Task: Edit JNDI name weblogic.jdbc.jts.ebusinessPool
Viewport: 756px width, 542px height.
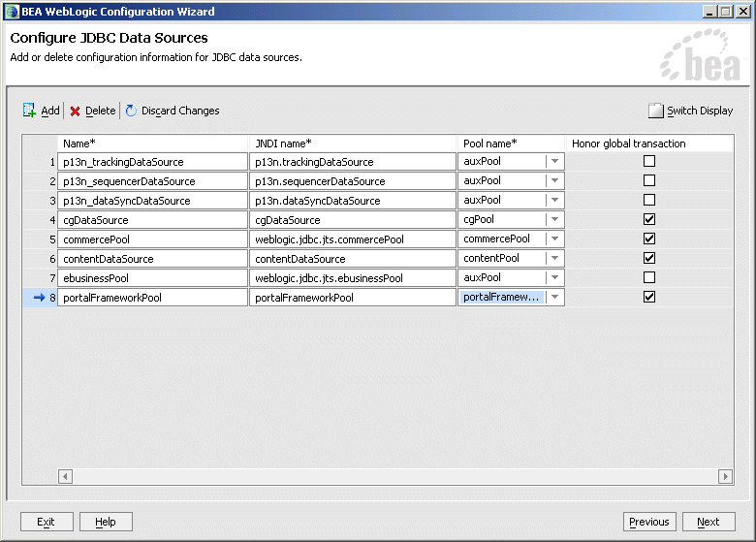Action: [x=353, y=277]
